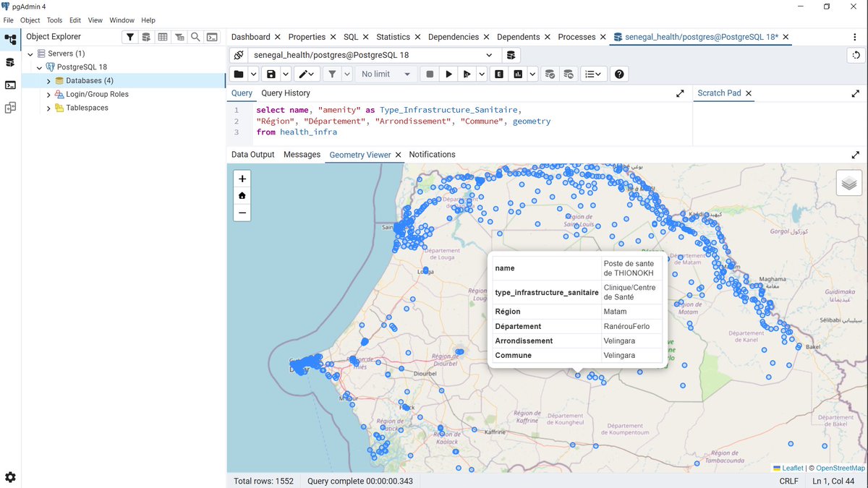868x488 pixels.
Task: Close the Geometry Viewer tab
Action: tap(398, 155)
